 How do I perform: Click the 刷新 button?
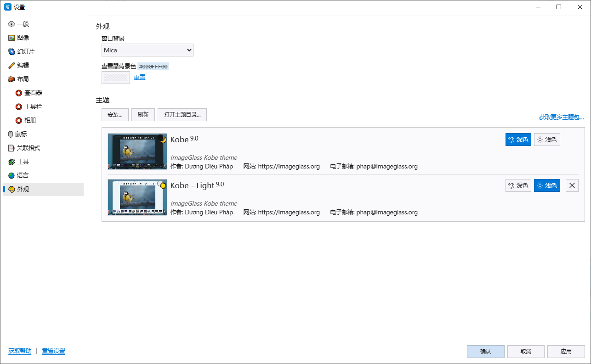pos(143,115)
